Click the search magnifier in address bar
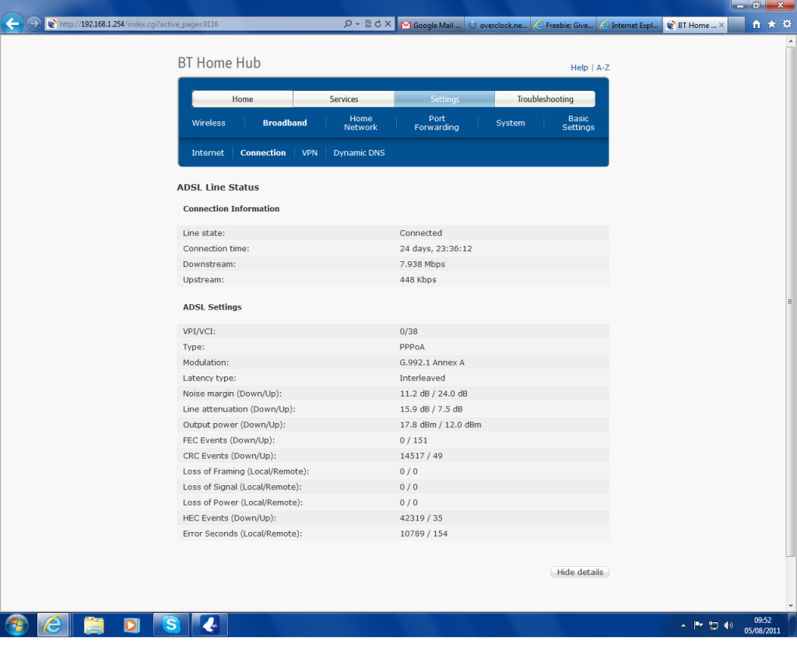This screenshot has height=672, width=797. [x=348, y=24]
